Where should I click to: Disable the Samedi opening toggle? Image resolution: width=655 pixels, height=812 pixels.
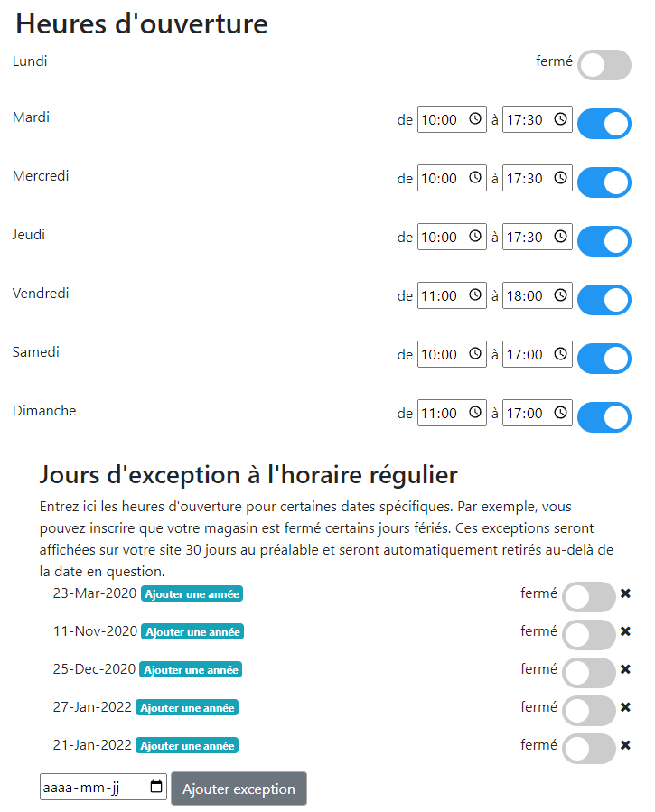click(x=604, y=359)
